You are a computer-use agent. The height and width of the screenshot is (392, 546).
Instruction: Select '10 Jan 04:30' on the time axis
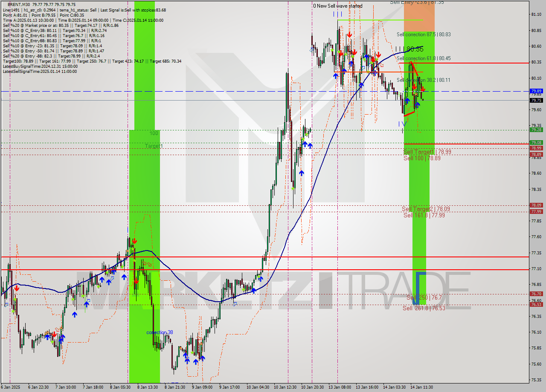pos(258,387)
